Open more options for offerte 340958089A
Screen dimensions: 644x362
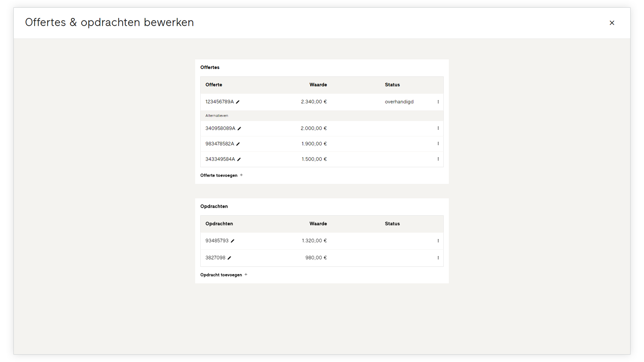point(438,128)
